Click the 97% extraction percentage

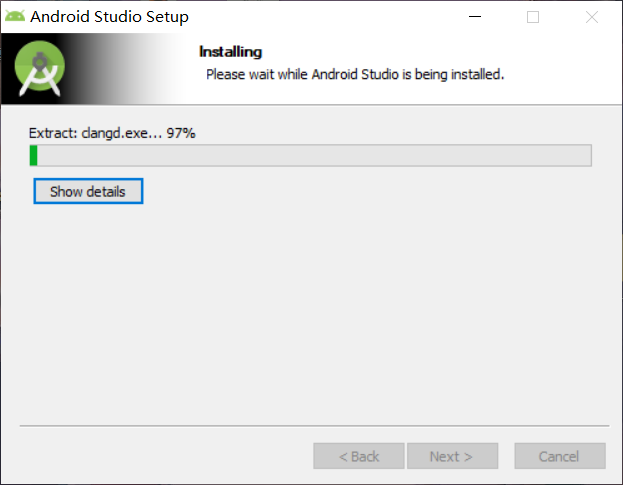(x=181, y=133)
